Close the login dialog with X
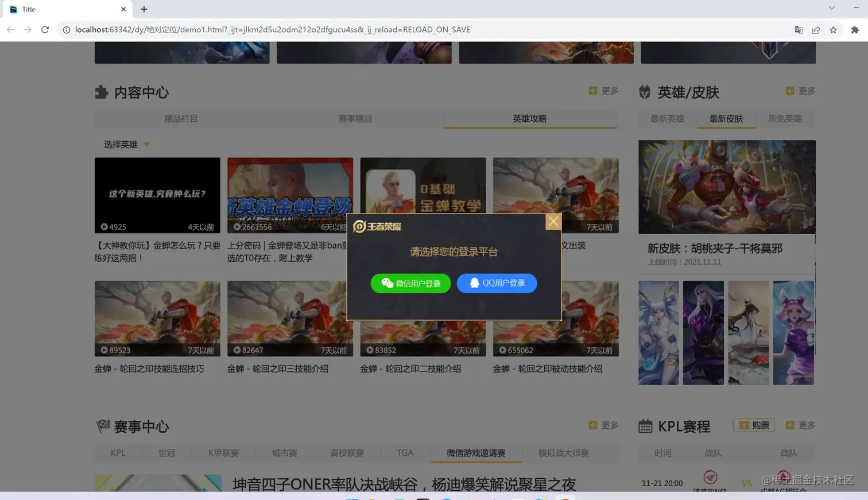The height and width of the screenshot is (500, 868). pyautogui.click(x=553, y=222)
